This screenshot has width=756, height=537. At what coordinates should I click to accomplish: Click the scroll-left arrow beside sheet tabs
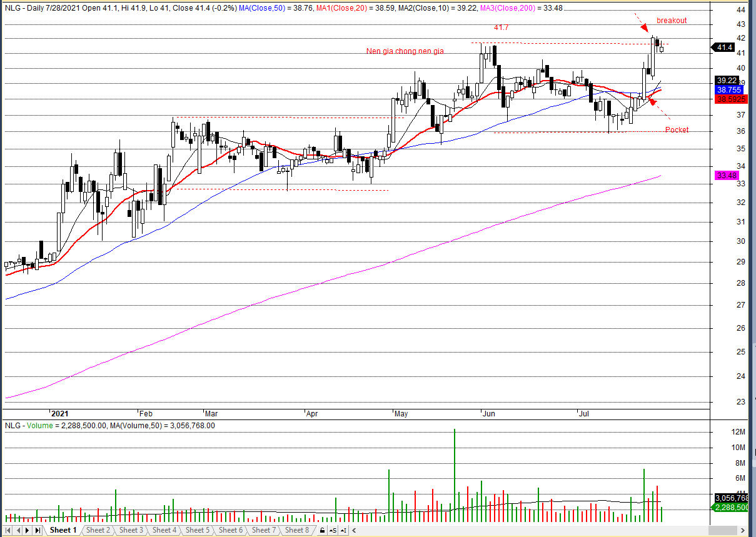(353, 530)
